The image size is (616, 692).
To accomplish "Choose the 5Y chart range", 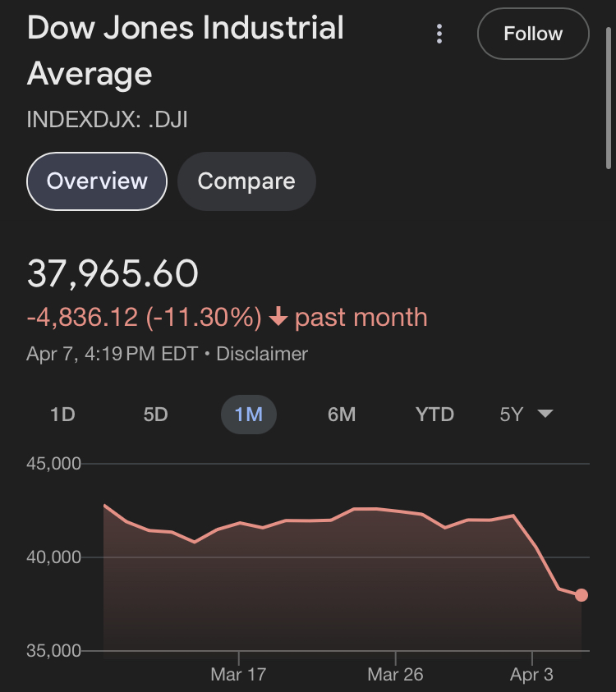I will click(x=512, y=415).
